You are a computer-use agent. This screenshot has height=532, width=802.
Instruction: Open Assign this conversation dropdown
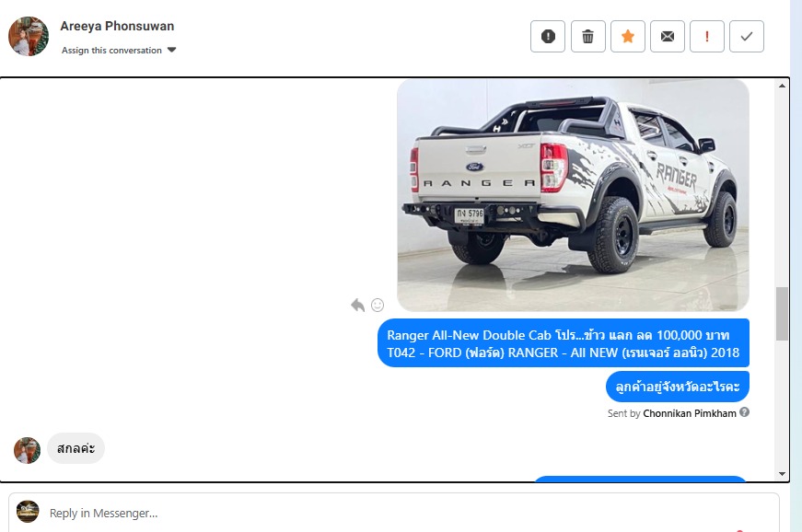point(119,50)
